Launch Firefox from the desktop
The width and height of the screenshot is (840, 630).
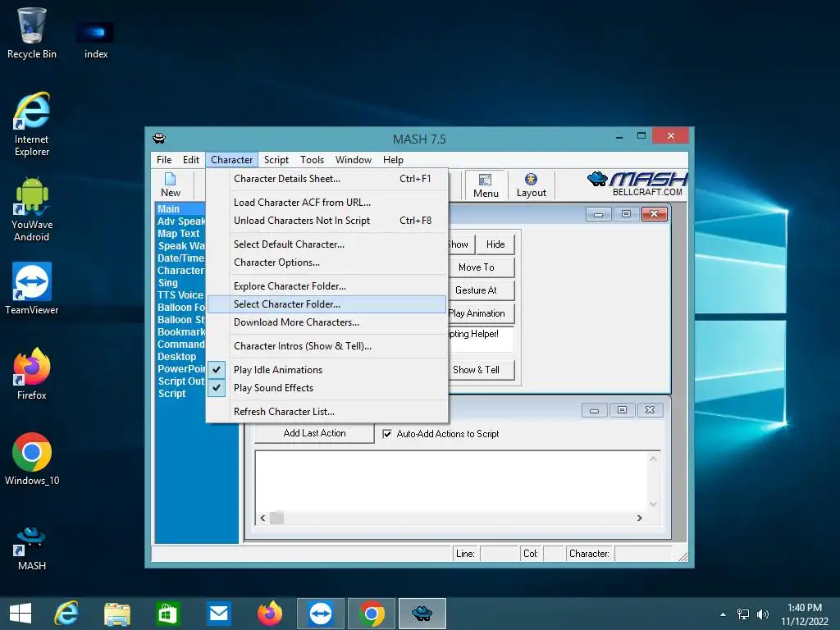click(32, 374)
